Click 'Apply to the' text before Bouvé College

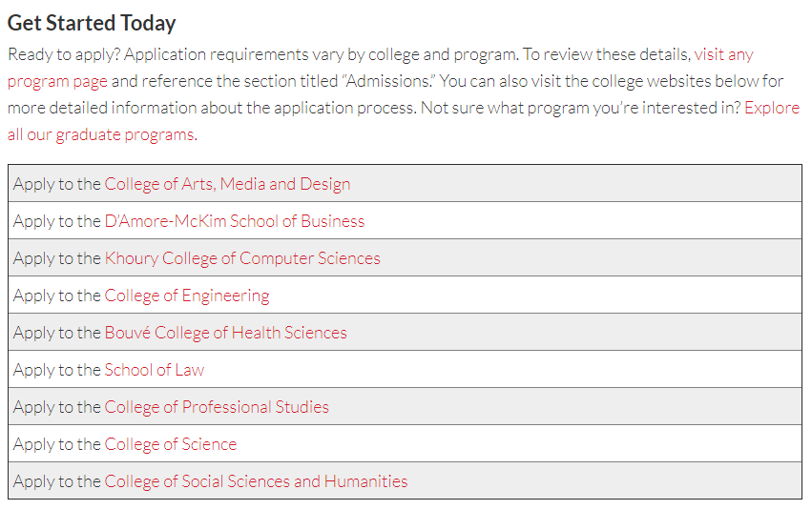tap(57, 333)
